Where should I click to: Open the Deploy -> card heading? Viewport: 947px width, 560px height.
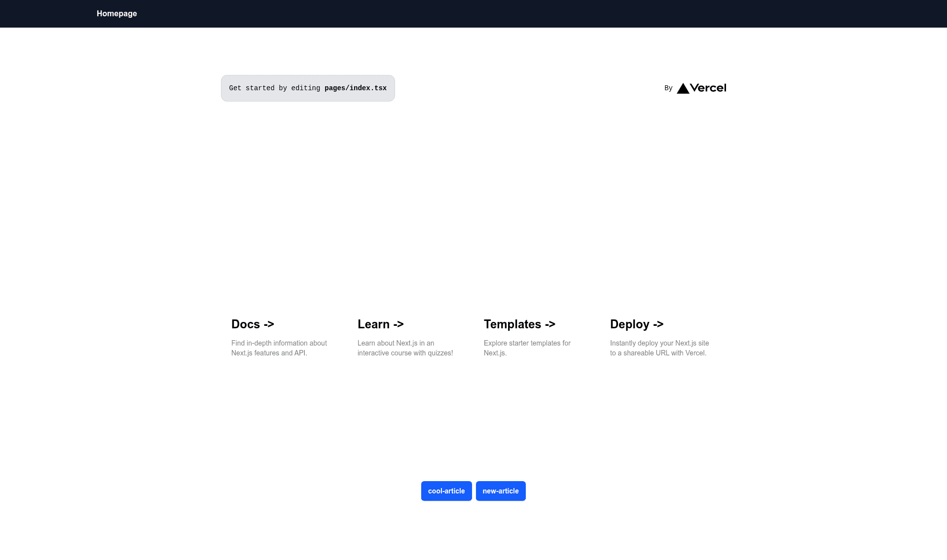637,324
